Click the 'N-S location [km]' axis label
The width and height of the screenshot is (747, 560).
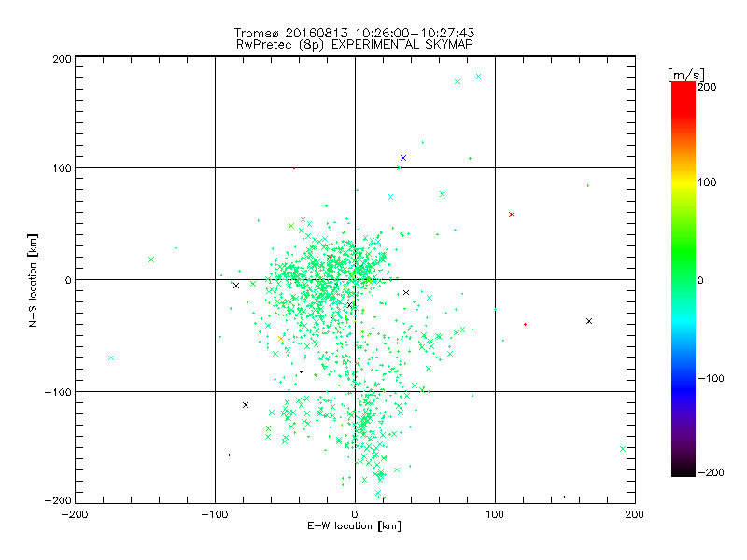[x=33, y=281]
